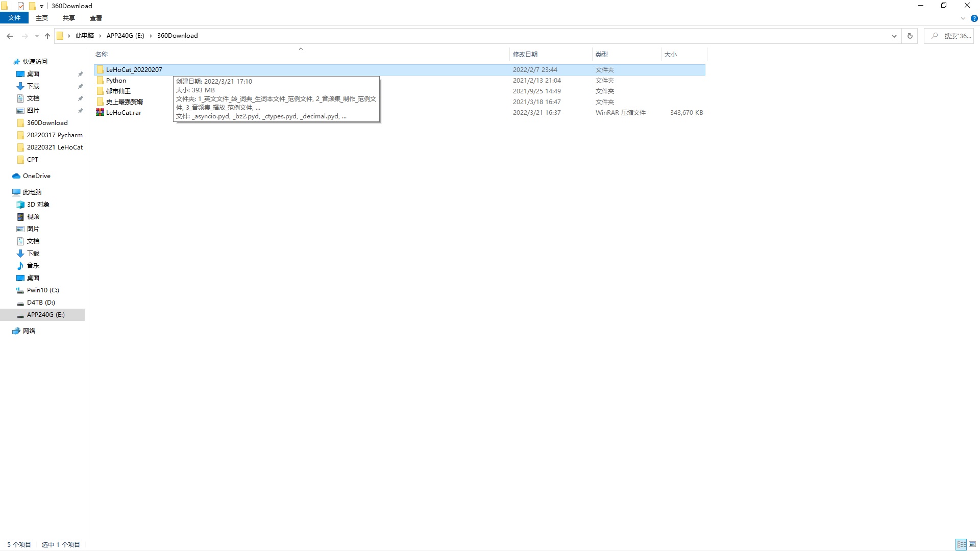Screen dimensions: 980x551
Task: Sort by 修改日期 column header
Action: [x=525, y=54]
